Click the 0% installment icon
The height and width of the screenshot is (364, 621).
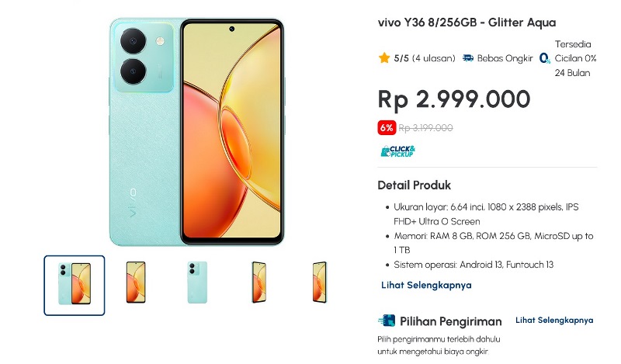point(545,59)
